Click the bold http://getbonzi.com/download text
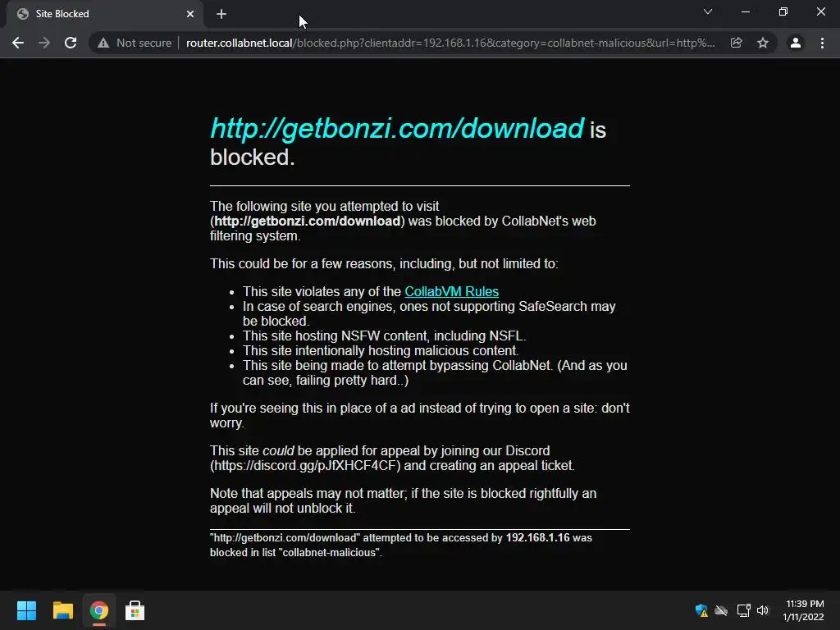840x630 pixels. 308,221
